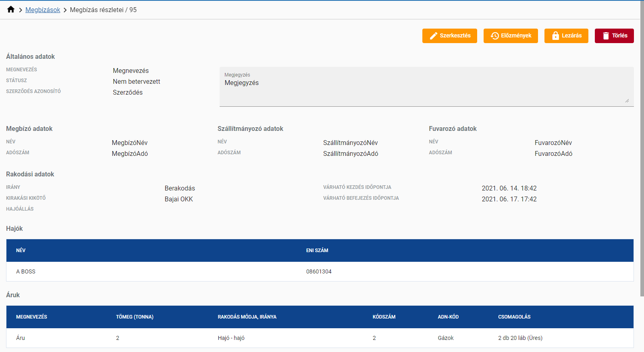Open the Megbízások breadcrumb link
The width and height of the screenshot is (644, 352).
click(x=43, y=10)
